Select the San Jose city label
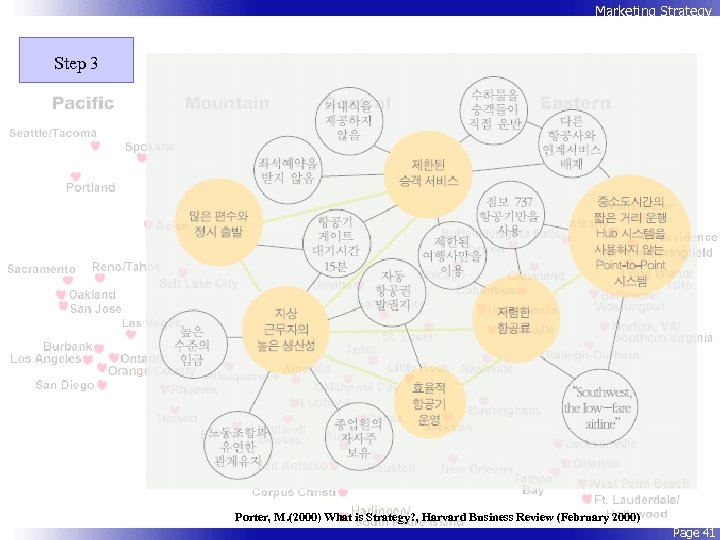Viewport: 720px width, 540px height. click(x=96, y=309)
